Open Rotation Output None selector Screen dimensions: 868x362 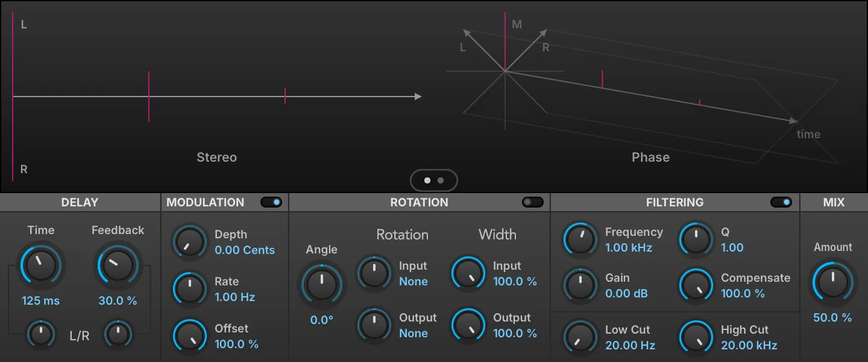[414, 333]
